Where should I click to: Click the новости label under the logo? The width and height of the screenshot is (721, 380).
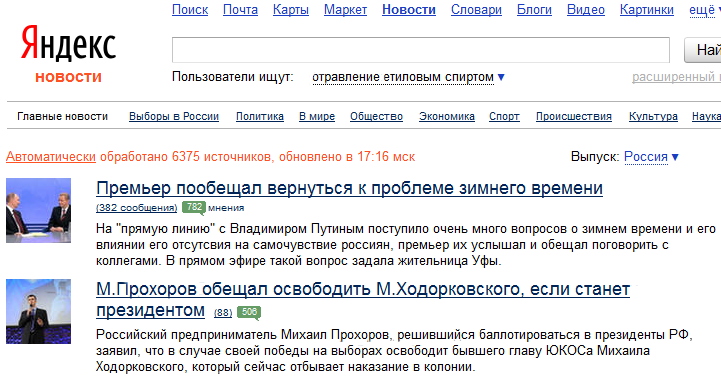click(x=69, y=77)
